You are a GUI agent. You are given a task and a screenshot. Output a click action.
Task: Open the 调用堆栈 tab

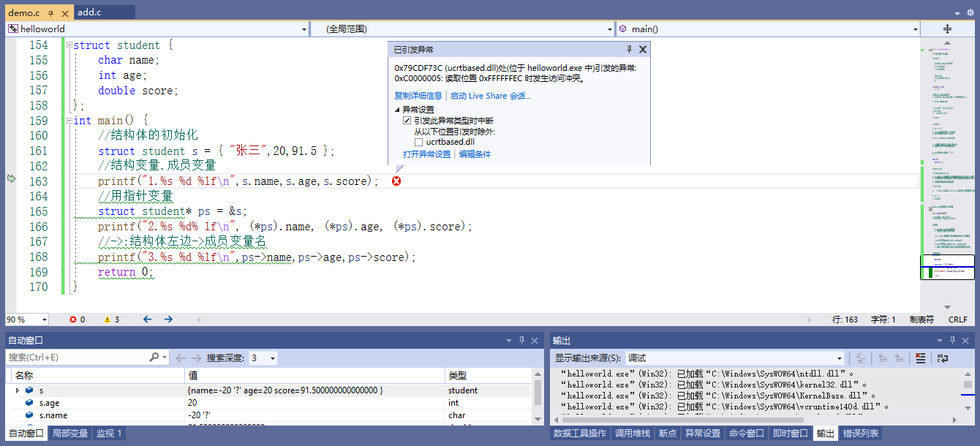click(x=634, y=434)
